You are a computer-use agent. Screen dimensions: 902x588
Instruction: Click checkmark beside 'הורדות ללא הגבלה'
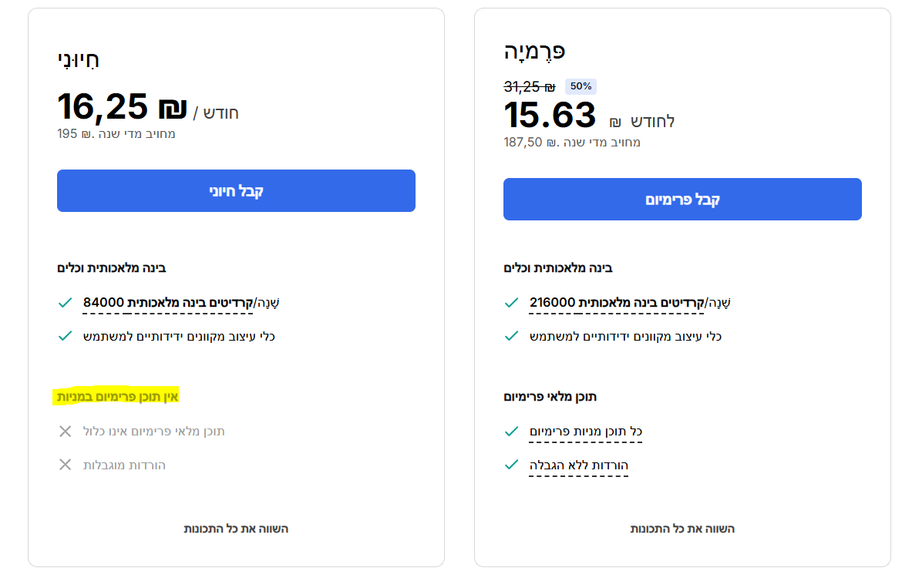tap(511, 465)
